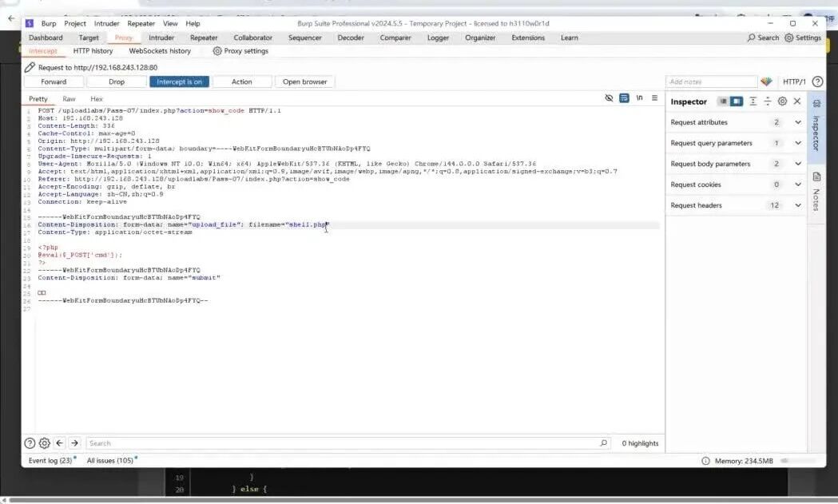Switch Inspector to compact layout icon

coord(722,101)
